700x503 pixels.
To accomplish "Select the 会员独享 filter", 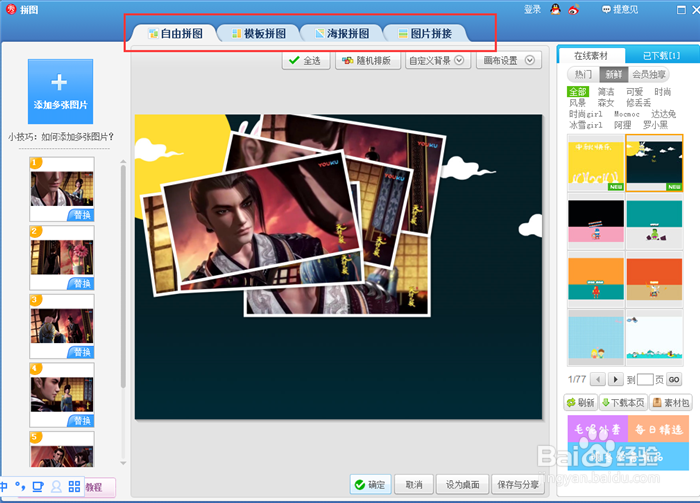I will tap(649, 74).
